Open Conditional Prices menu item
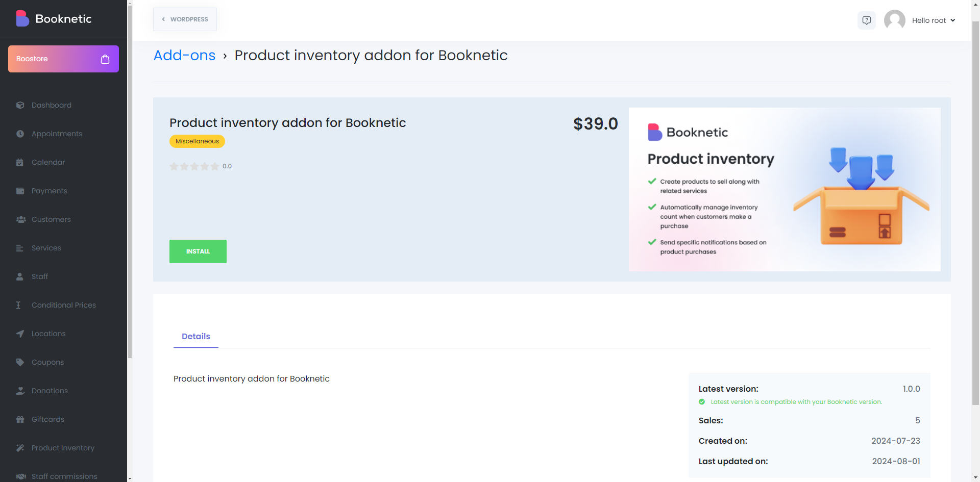 coord(63,305)
